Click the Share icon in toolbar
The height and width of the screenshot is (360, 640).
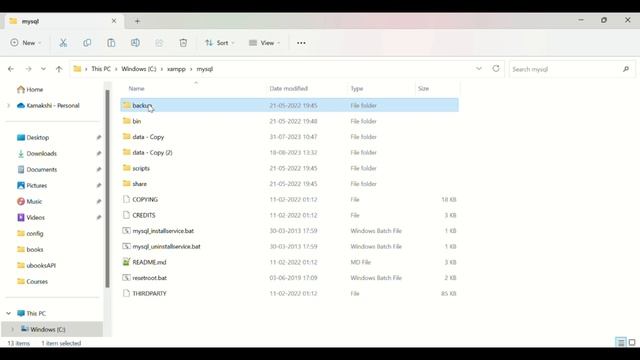coord(159,43)
